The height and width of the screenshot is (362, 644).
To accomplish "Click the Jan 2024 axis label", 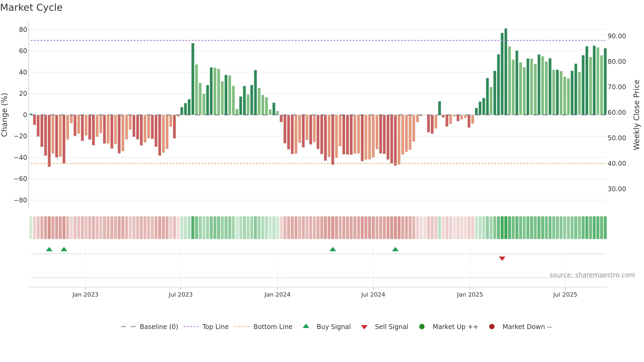I will (277, 294).
